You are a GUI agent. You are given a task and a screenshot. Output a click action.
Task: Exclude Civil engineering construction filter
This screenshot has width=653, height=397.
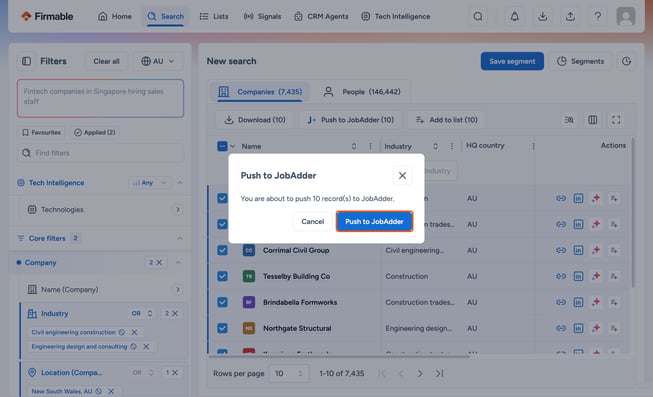(122, 332)
